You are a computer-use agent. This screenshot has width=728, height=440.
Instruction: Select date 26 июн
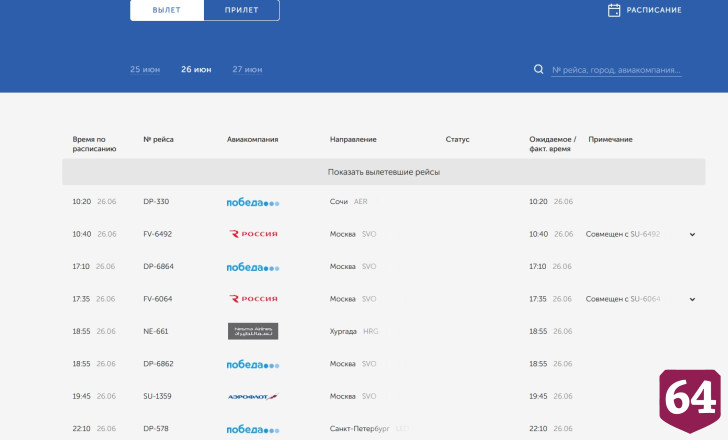click(x=196, y=70)
